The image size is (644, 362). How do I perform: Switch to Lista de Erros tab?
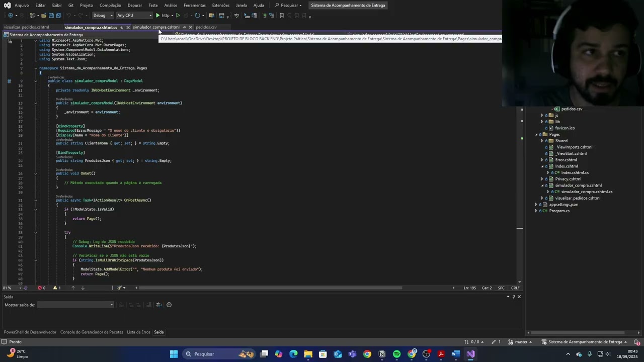click(138, 332)
